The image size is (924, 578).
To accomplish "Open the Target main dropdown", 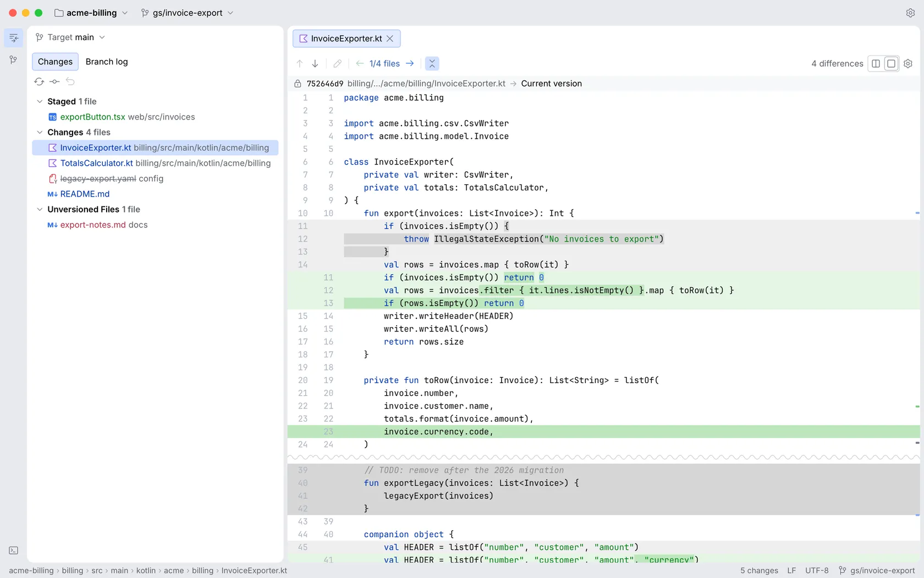I will click(70, 37).
